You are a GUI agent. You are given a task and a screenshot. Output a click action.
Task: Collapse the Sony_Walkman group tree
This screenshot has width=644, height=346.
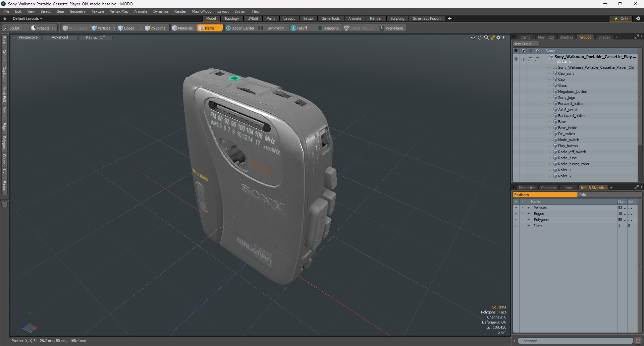coord(547,59)
